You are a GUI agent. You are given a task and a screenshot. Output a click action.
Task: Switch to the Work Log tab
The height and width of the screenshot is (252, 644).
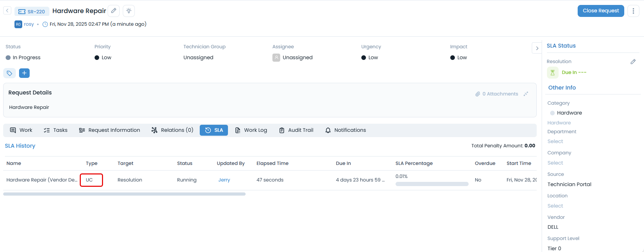coord(251,130)
